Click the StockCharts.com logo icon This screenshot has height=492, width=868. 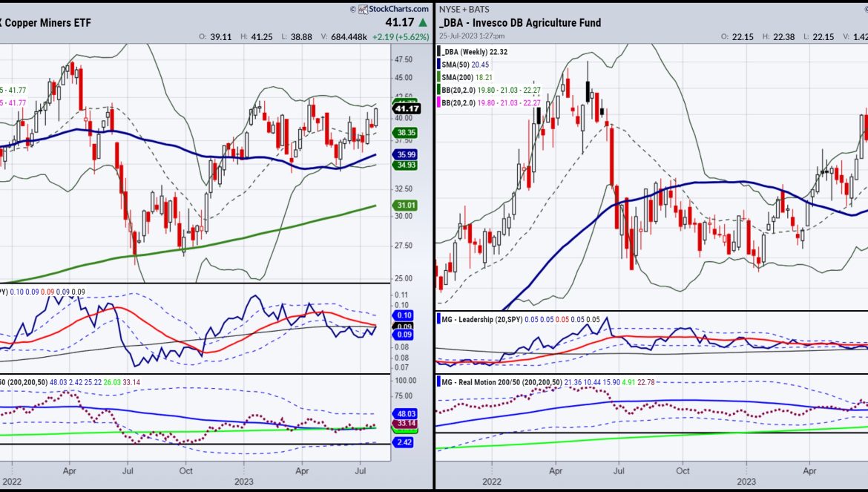point(363,9)
